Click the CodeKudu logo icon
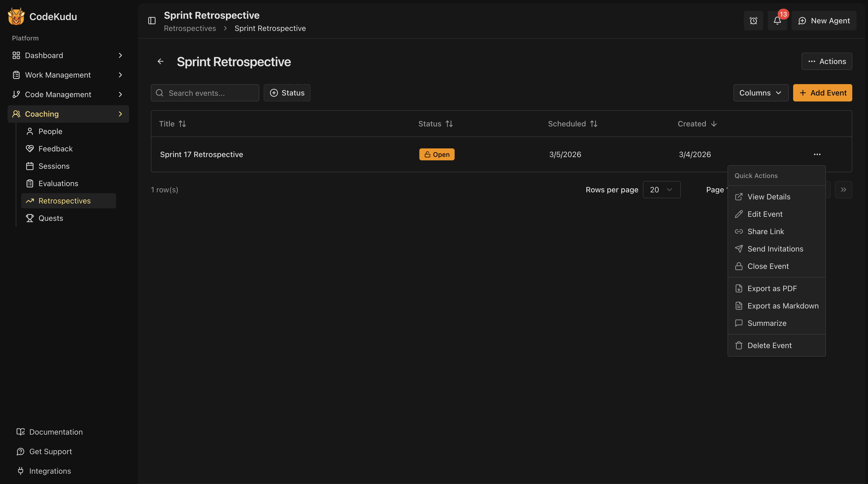 [16, 17]
